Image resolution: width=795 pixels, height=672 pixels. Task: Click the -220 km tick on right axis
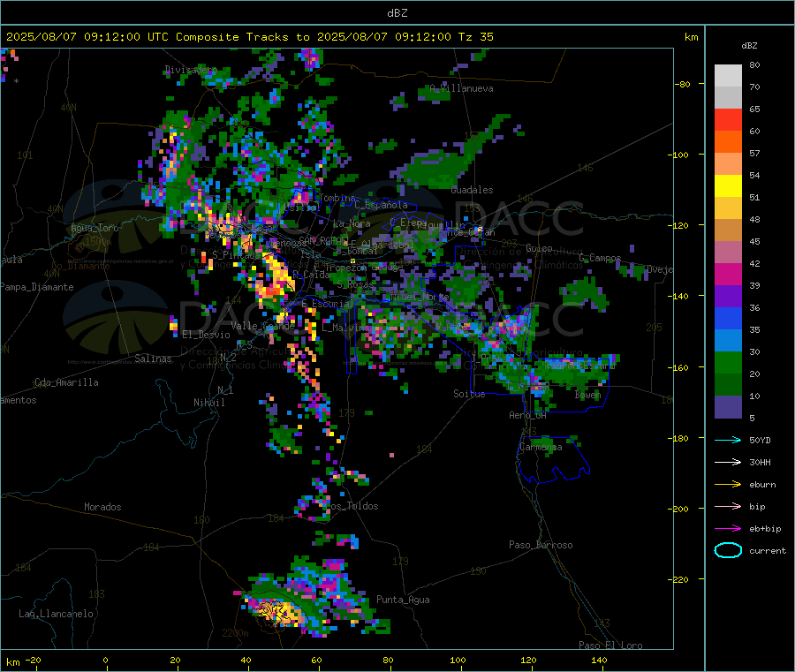[x=680, y=580]
